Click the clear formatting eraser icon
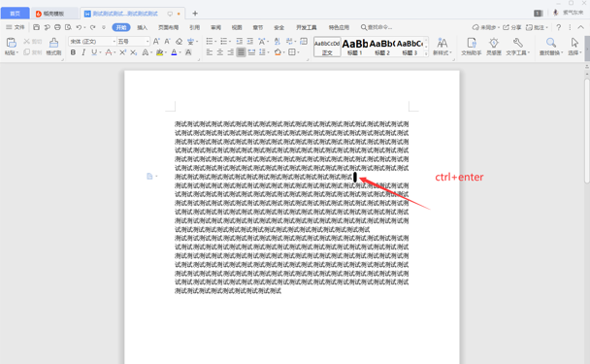The height and width of the screenshot is (364, 590). coord(180,42)
